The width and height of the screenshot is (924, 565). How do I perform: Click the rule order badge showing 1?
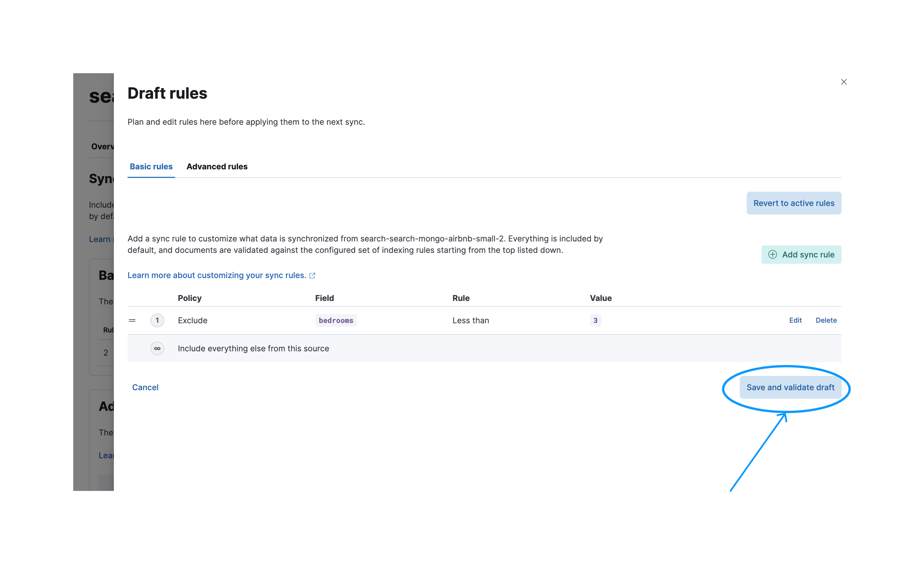(x=158, y=320)
